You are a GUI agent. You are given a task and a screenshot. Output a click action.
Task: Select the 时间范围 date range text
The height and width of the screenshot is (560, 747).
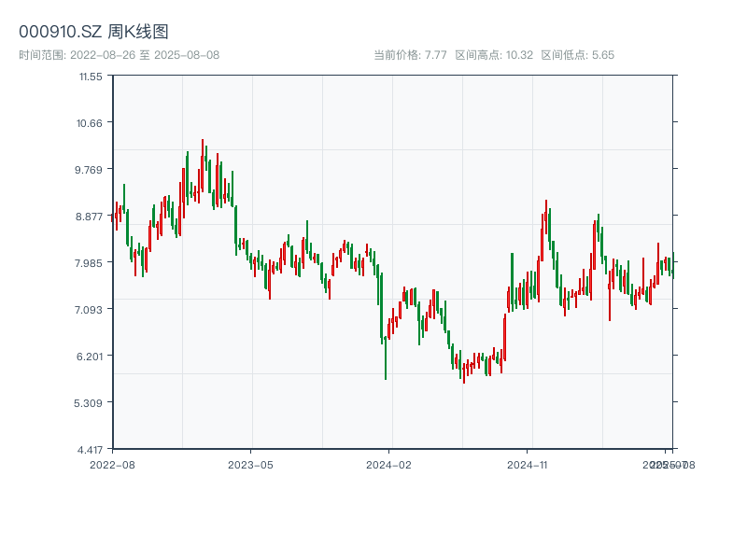pyautogui.click(x=120, y=55)
